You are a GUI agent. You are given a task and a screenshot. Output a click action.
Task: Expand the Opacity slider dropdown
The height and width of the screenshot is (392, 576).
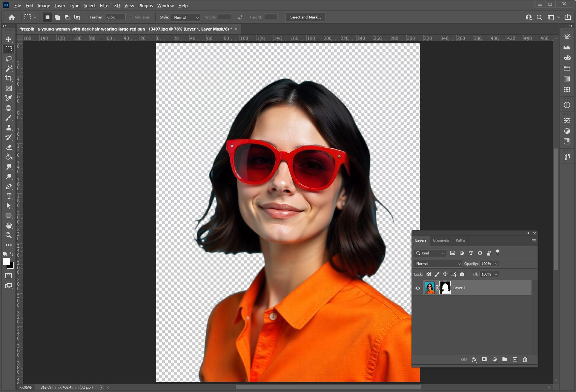pyautogui.click(x=496, y=263)
